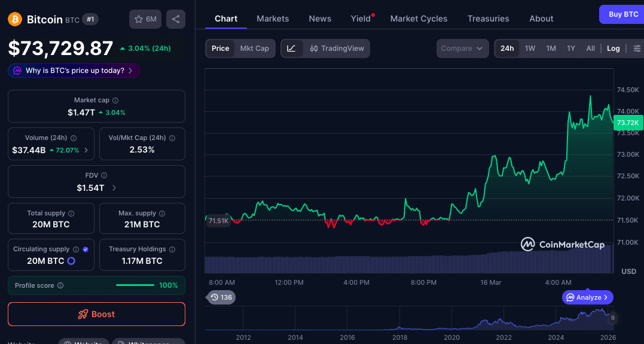Image resolution: width=644 pixels, height=344 pixels.
Task: Click info icon next to FDV
Action: click(x=104, y=175)
